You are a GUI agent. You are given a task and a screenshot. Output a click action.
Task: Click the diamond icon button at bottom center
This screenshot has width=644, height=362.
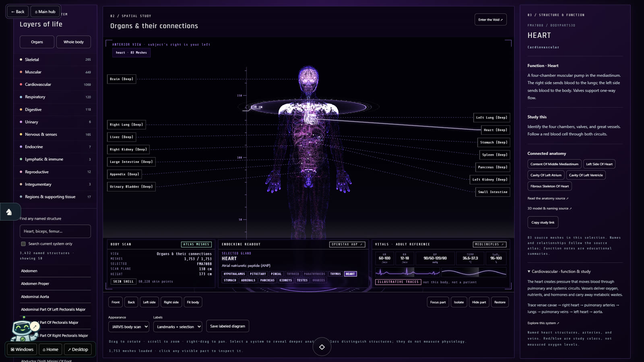(322, 347)
